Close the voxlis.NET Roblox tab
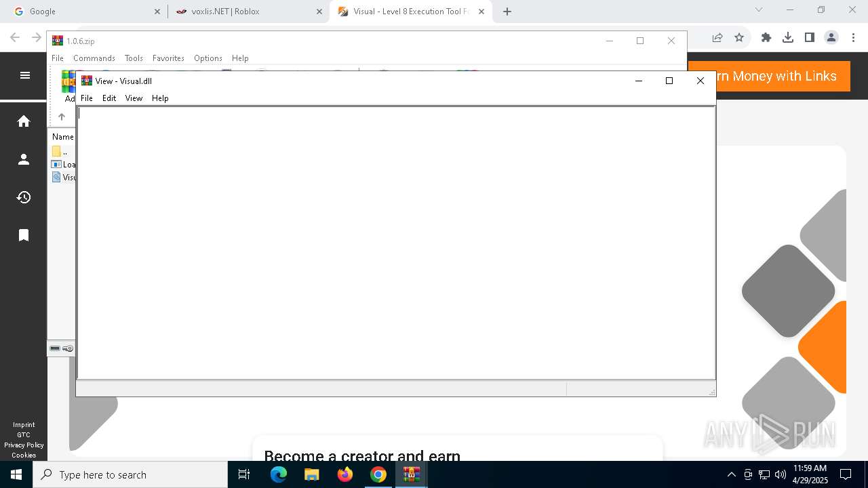The image size is (868, 488). (319, 12)
